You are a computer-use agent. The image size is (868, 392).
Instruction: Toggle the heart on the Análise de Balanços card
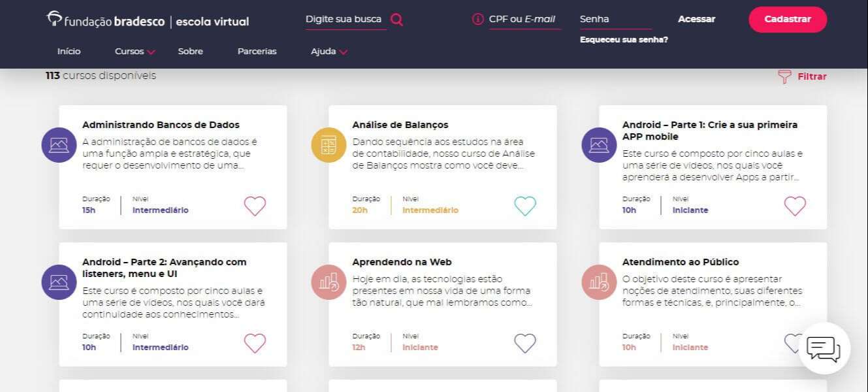525,206
